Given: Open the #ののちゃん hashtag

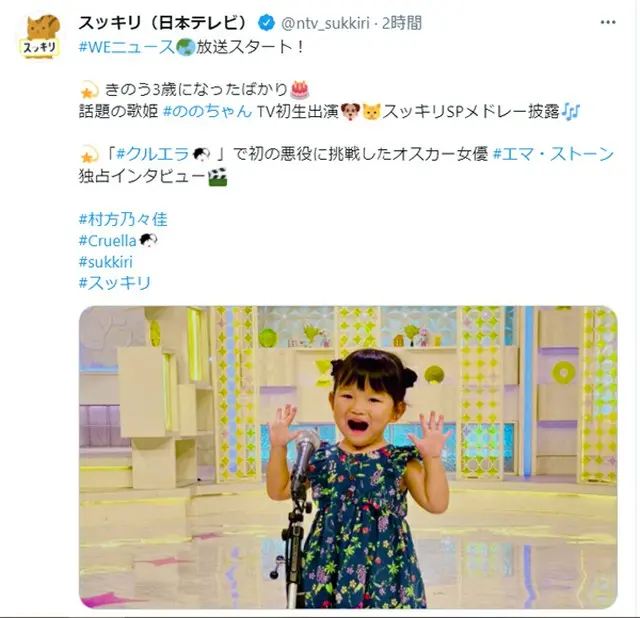Looking at the screenshot, I should [x=208, y=111].
